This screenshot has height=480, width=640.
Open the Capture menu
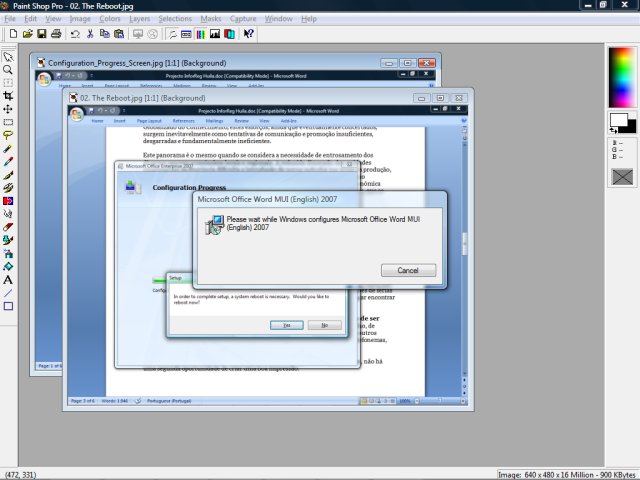243,19
